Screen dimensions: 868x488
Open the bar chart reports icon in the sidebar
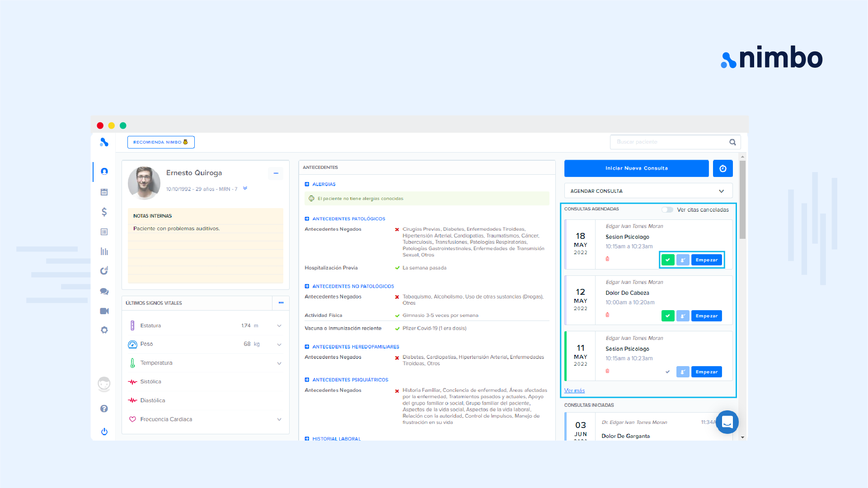(104, 251)
